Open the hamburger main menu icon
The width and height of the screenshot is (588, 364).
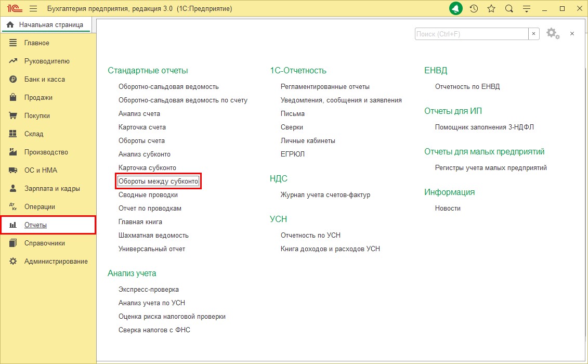coord(33,9)
